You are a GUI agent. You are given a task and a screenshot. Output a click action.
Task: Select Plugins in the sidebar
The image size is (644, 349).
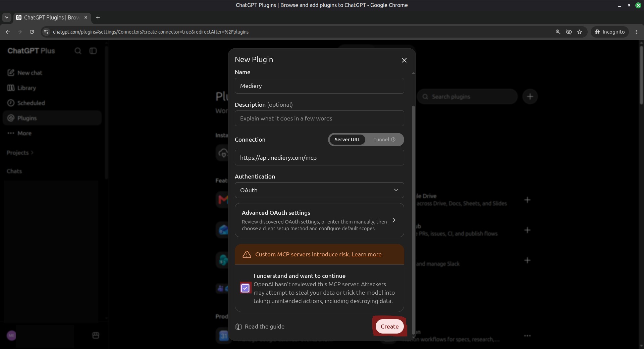tap(52, 118)
